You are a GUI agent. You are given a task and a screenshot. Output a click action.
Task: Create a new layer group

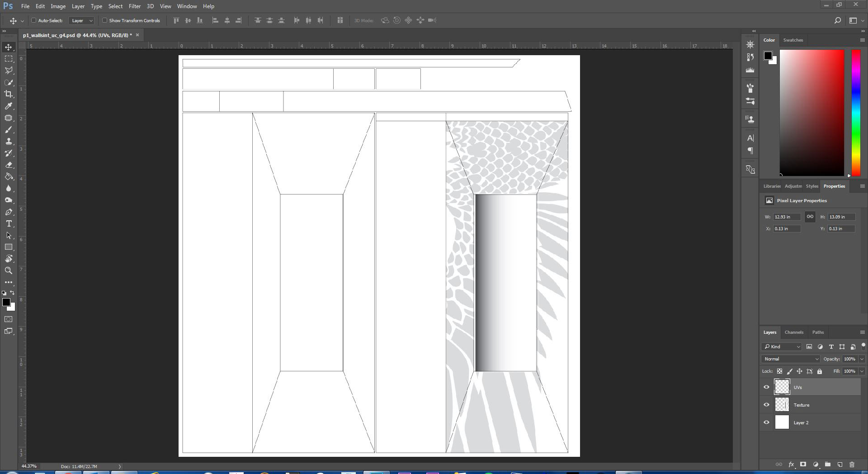coord(828,465)
